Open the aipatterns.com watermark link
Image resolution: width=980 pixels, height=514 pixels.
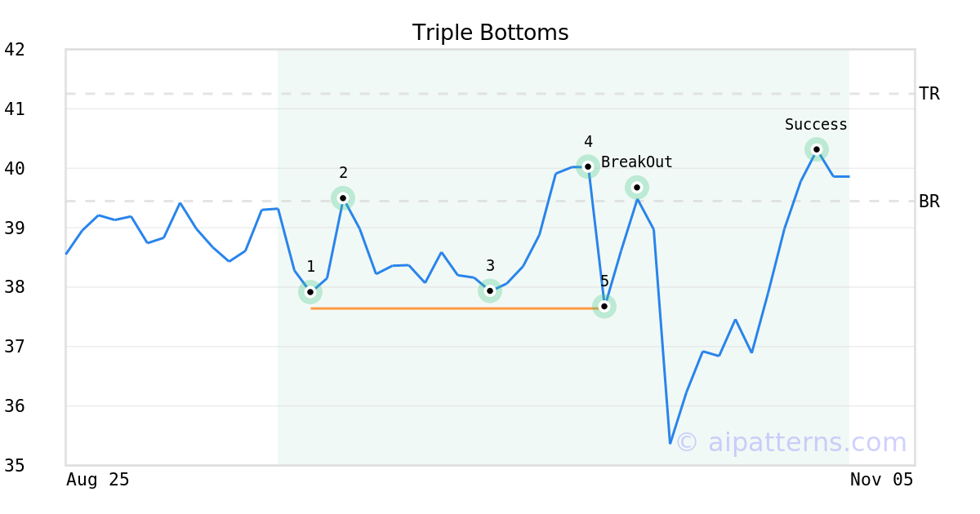(791, 442)
